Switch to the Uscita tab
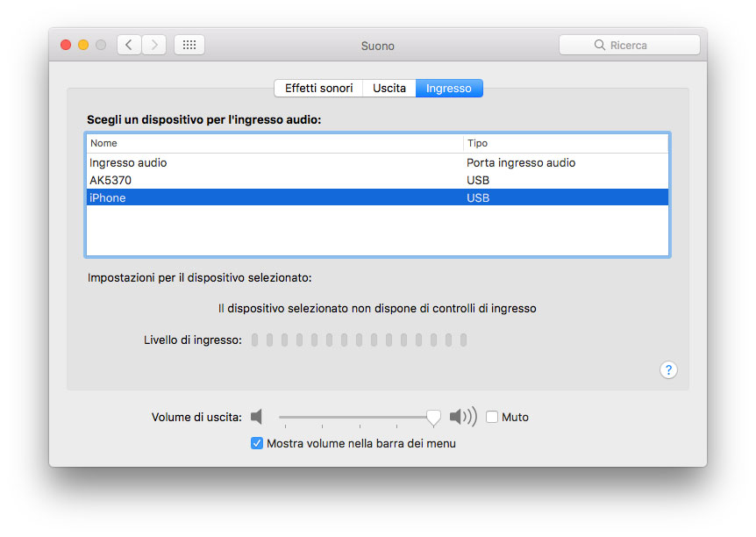756x537 pixels. pos(389,89)
